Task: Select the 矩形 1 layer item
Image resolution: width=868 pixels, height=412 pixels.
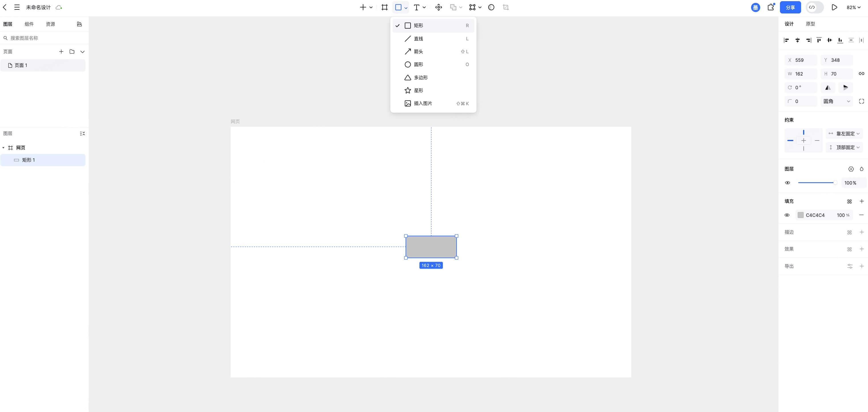Action: point(29,160)
